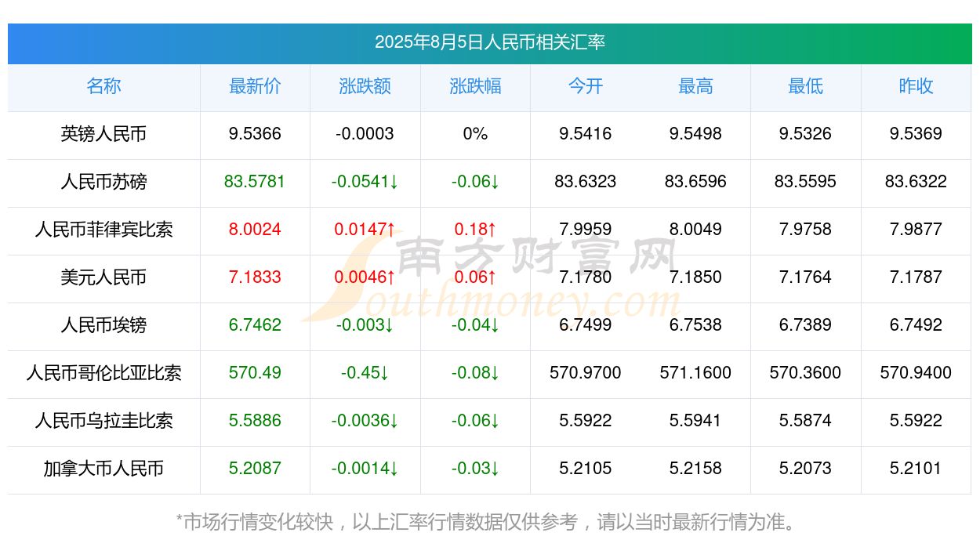980x547 pixels.
Task: Select the 人民币埃镑 row name
Action: point(103,325)
